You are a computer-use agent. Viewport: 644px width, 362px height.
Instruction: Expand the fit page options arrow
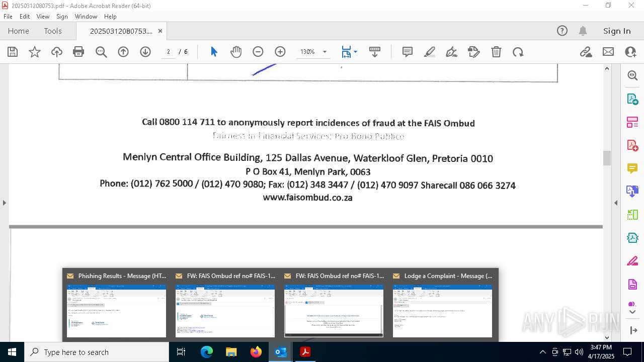coord(356,52)
